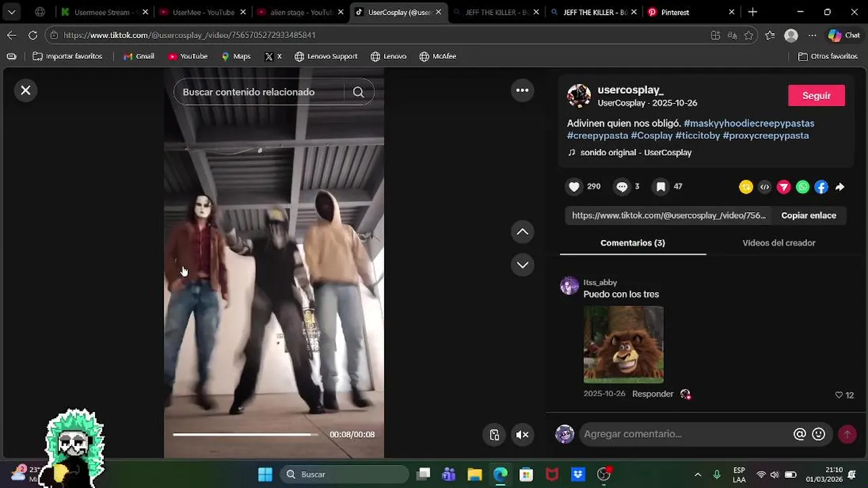Switch to alien stage YouTube tab

click(x=301, y=12)
